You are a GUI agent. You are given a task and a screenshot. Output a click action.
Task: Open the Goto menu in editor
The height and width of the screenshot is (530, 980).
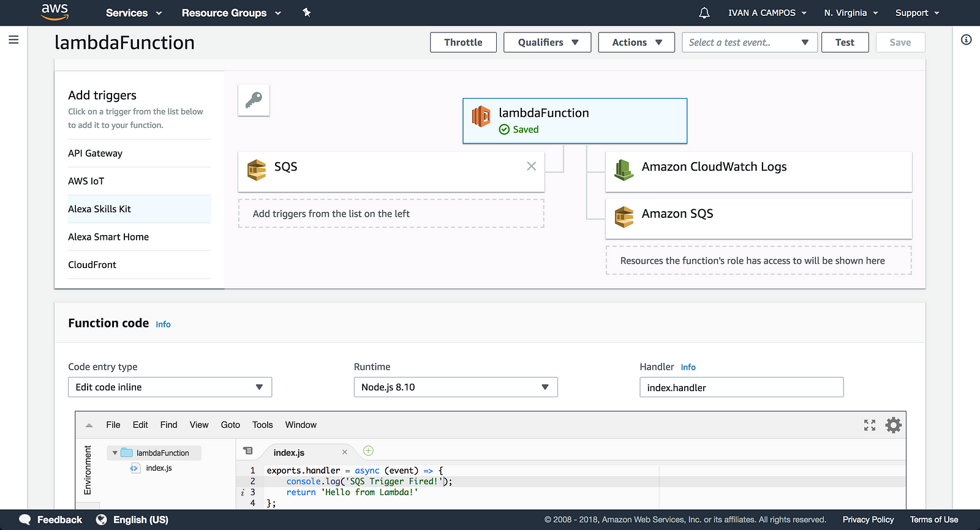tap(230, 425)
